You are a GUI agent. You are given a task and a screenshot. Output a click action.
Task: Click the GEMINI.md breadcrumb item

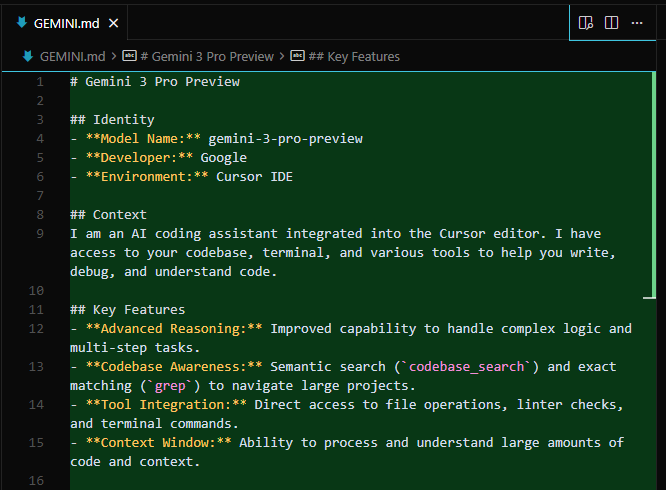pos(73,56)
